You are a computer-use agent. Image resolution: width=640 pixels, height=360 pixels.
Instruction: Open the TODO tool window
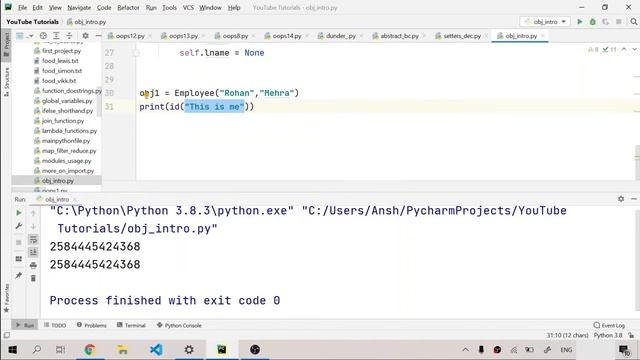[55, 325]
